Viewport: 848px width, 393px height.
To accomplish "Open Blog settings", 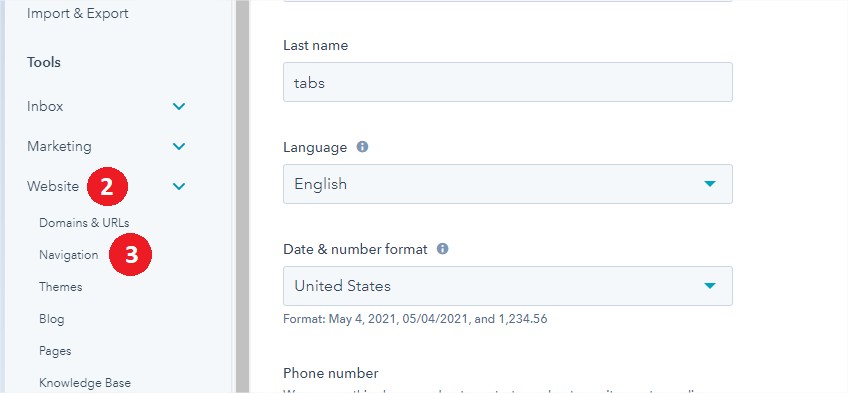I will click(x=51, y=319).
